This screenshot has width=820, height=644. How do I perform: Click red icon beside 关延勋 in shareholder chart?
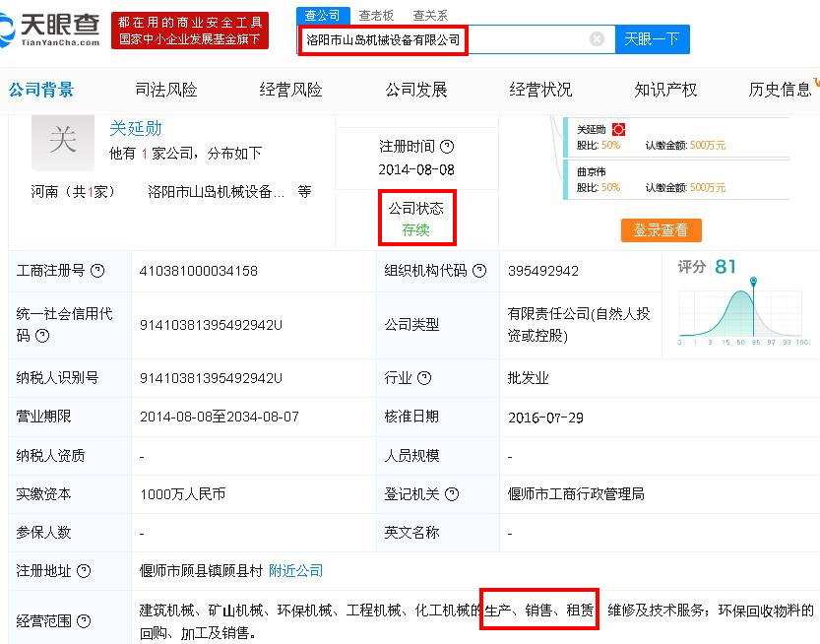coord(618,129)
